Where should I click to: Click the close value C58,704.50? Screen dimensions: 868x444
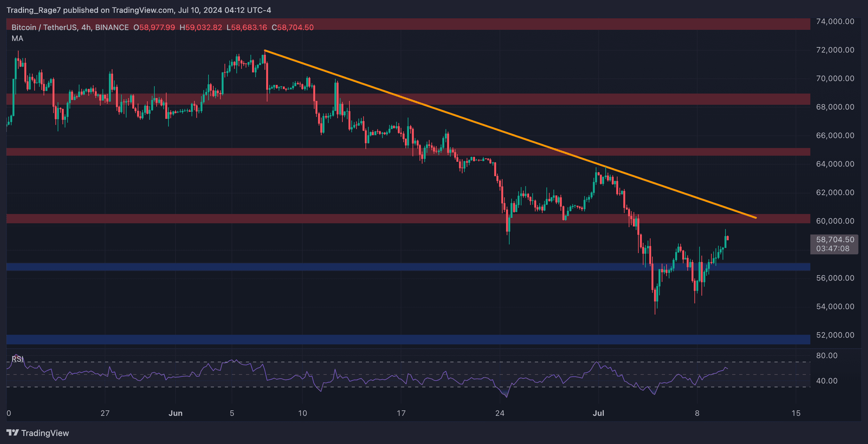pyautogui.click(x=292, y=27)
